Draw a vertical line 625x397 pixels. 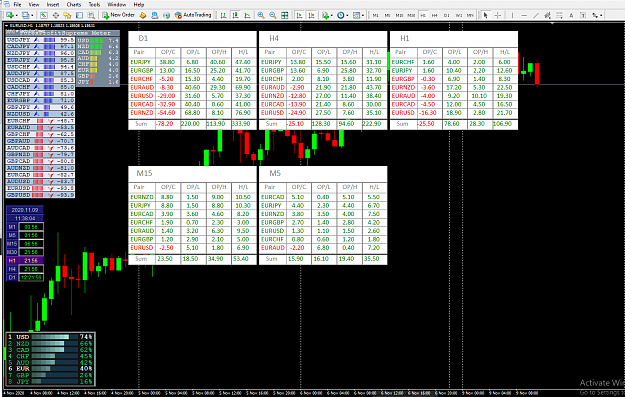pos(513,15)
